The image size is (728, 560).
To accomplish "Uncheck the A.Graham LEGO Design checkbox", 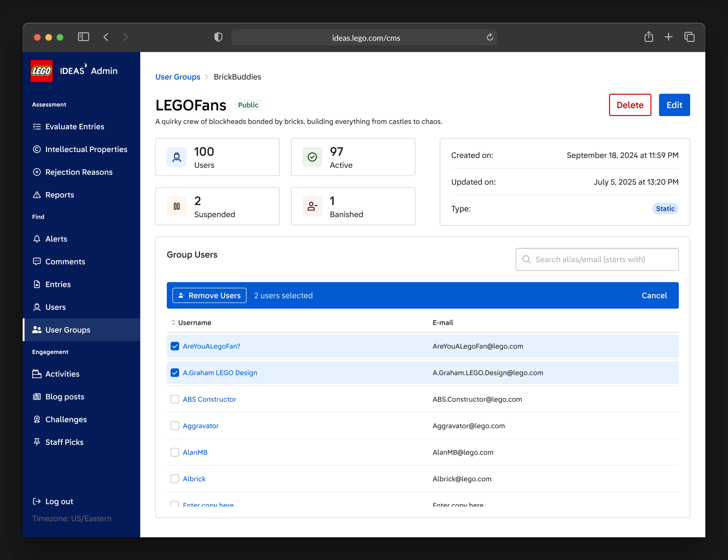I will click(x=175, y=373).
